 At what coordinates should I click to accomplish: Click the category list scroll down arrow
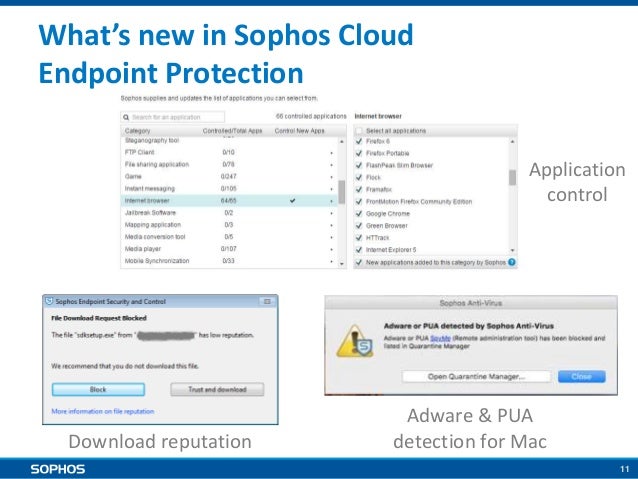(x=341, y=264)
